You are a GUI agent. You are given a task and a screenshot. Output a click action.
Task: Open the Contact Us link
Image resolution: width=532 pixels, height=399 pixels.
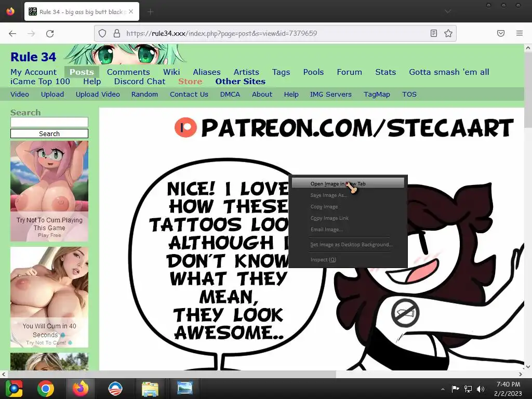[189, 95]
